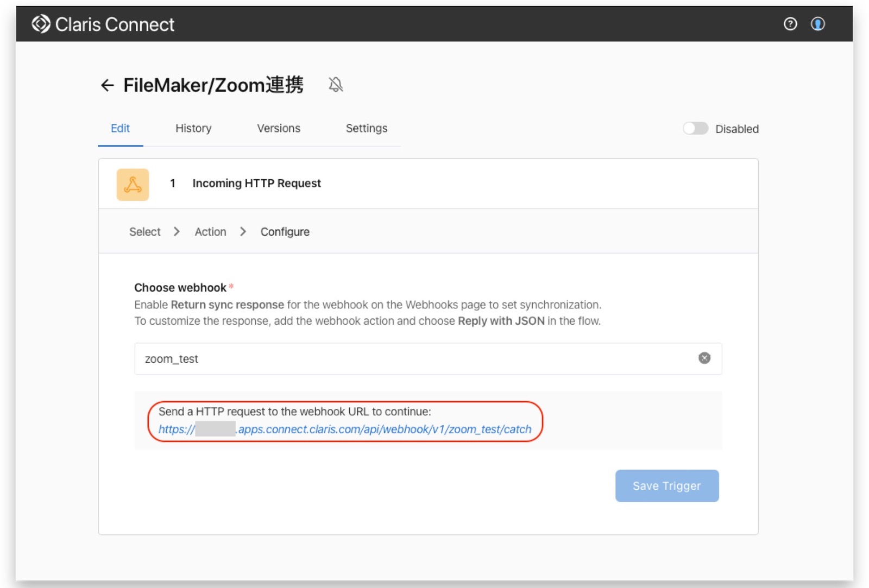Click the Incoming HTTP Request trigger icon
This screenshot has width=869, height=588.
point(133,184)
